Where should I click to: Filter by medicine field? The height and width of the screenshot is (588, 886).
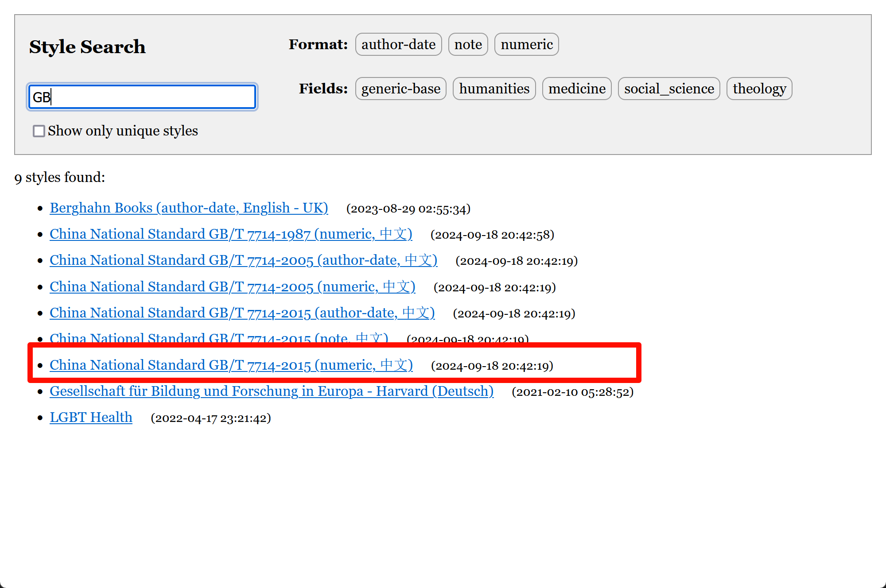tap(577, 89)
